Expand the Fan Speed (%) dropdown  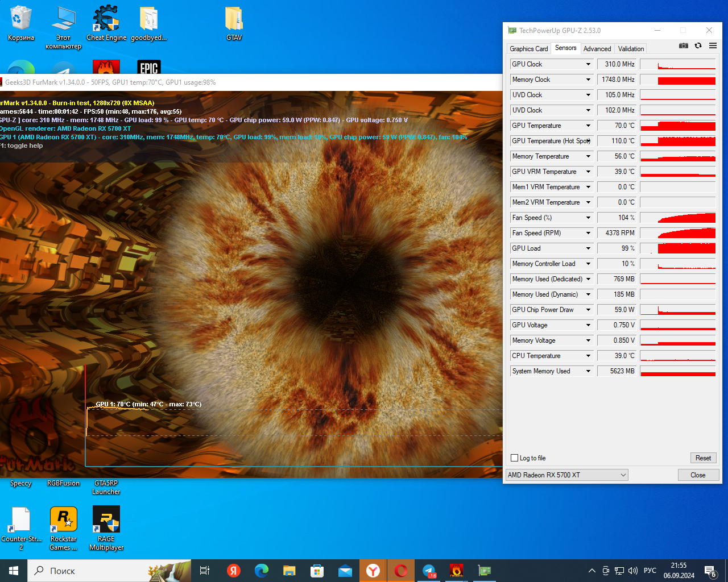(589, 218)
